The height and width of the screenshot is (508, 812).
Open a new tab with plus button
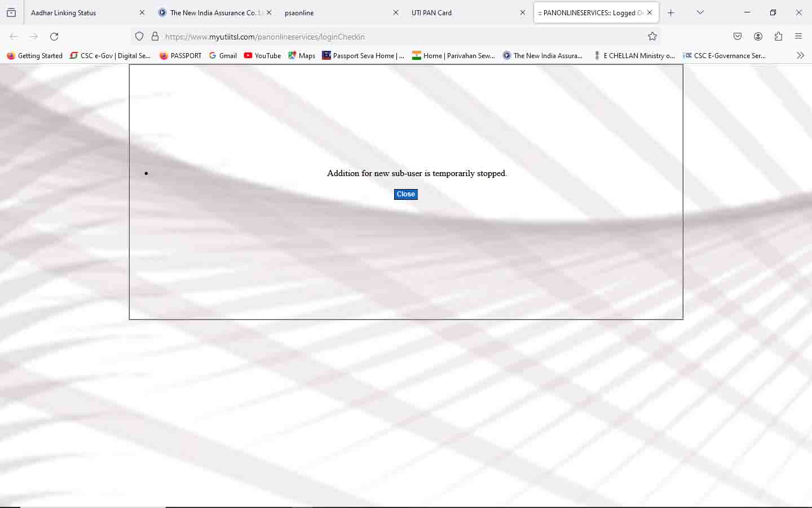pyautogui.click(x=671, y=12)
